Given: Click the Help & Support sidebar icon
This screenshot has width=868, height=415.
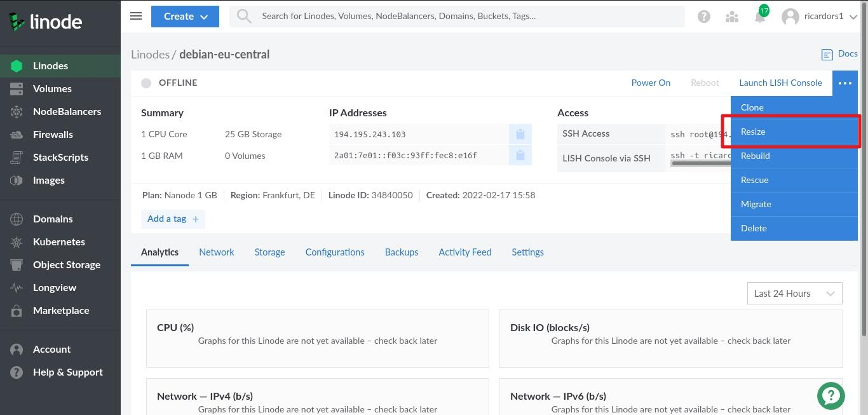Looking at the screenshot, I should [x=17, y=372].
